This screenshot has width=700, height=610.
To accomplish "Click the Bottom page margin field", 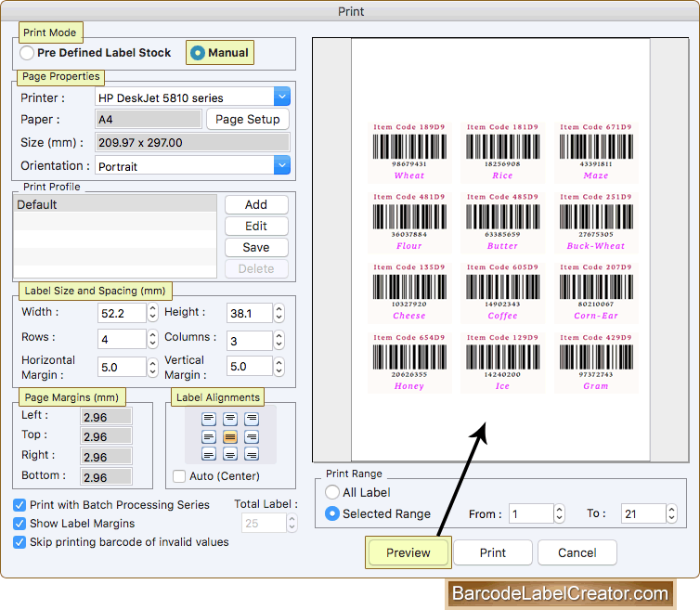I will coord(106,477).
